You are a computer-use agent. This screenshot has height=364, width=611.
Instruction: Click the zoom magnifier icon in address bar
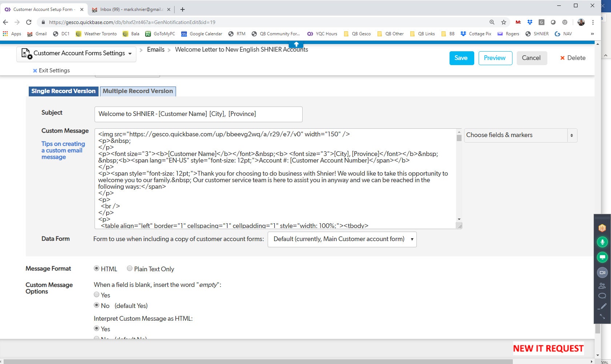point(492,22)
